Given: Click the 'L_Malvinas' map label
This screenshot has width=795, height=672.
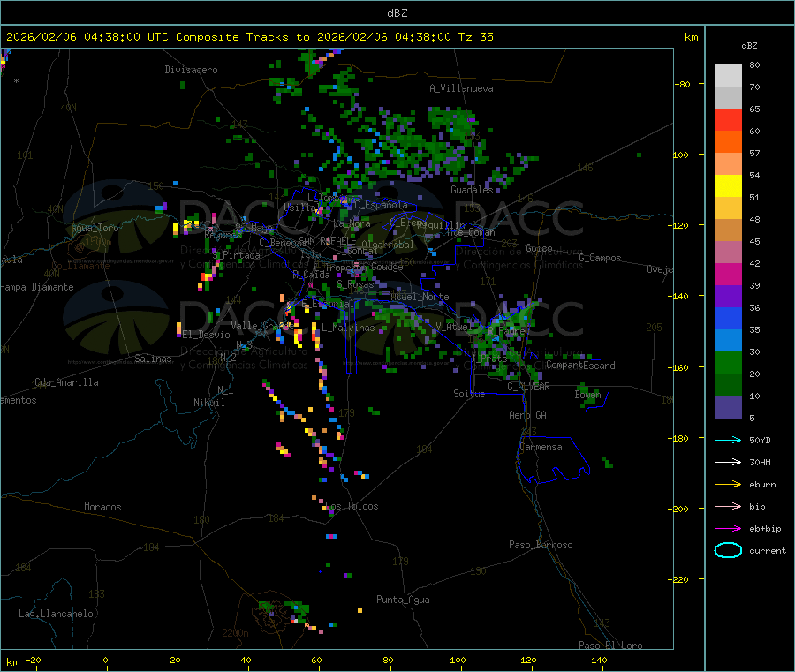Looking at the screenshot, I should pos(348,328).
